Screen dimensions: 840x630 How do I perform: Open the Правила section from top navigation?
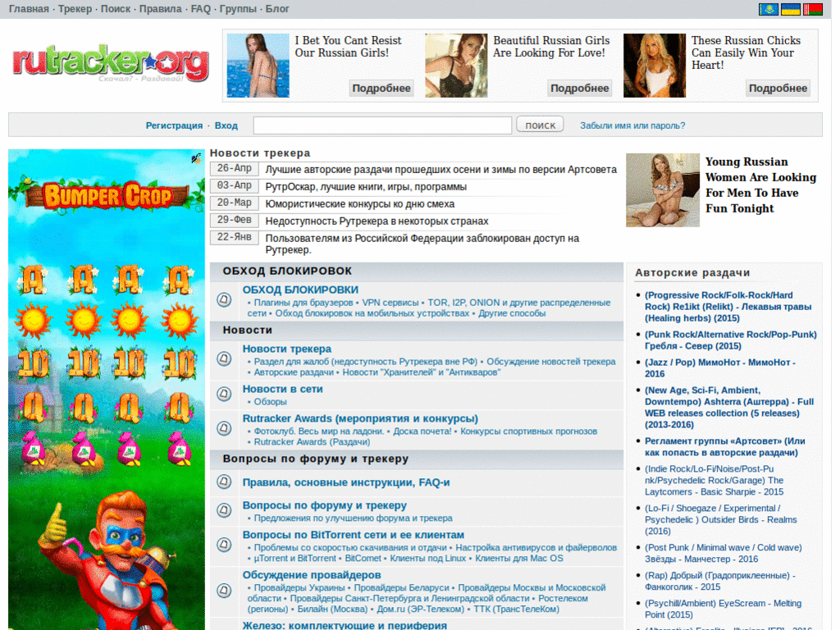tap(162, 9)
